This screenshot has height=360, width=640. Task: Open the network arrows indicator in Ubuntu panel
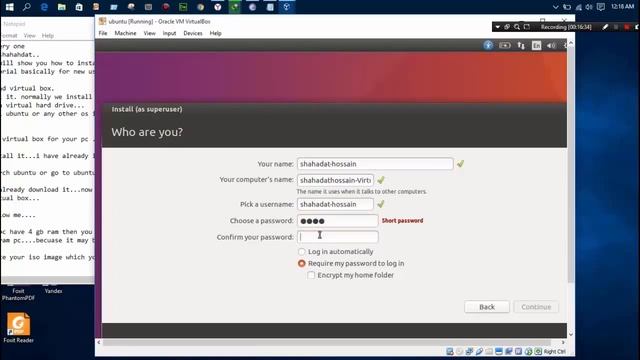click(521, 45)
